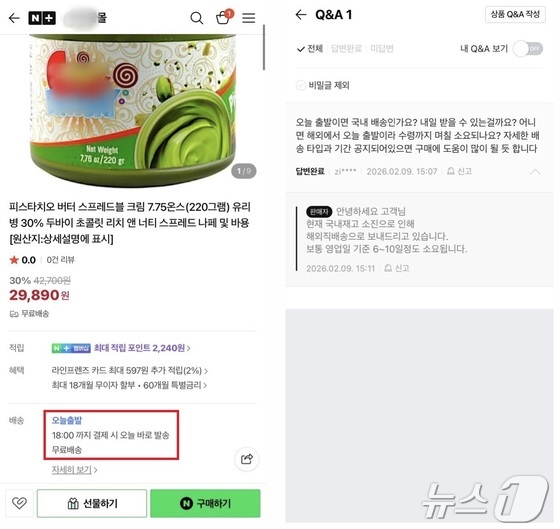Open the hamburger menu
560x529 pixels.
249,18
